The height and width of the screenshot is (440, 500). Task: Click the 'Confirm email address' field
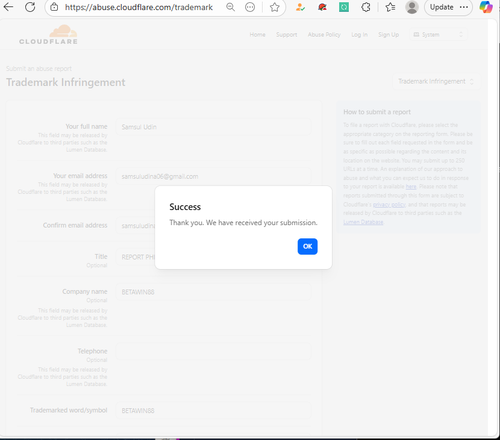click(x=135, y=226)
